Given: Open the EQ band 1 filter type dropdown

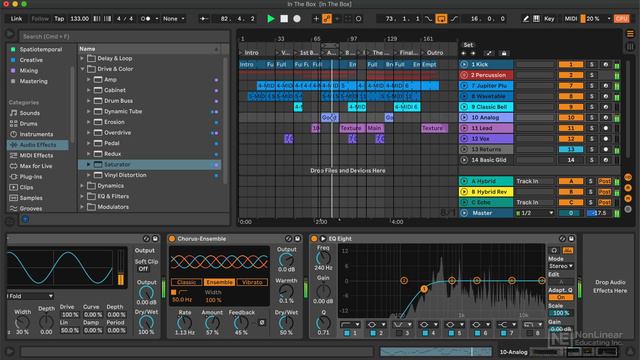Looking at the screenshot, I should coord(350,324).
